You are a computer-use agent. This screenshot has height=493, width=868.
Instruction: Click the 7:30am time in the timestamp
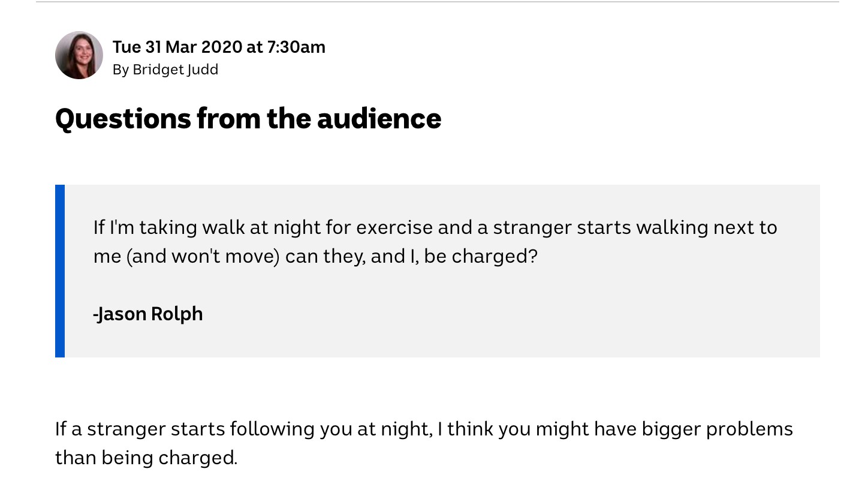tap(297, 47)
